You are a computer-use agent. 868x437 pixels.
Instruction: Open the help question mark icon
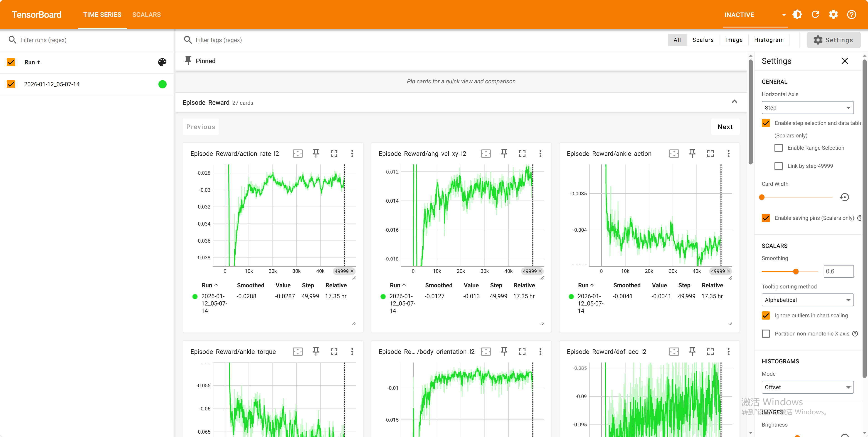(x=851, y=15)
